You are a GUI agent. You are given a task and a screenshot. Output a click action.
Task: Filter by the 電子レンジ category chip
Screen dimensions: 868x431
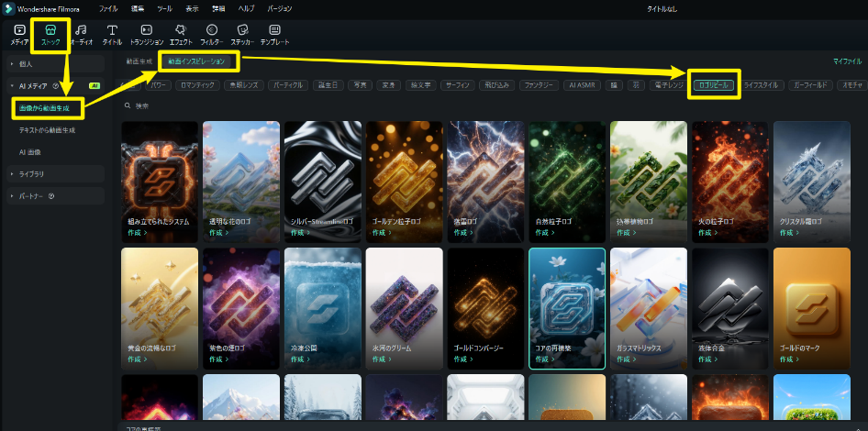pyautogui.click(x=669, y=85)
